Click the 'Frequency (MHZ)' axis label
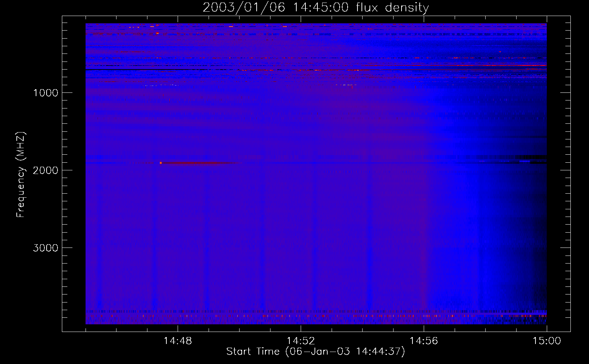Image resolution: width=589 pixels, height=364 pixels. (x=21, y=175)
